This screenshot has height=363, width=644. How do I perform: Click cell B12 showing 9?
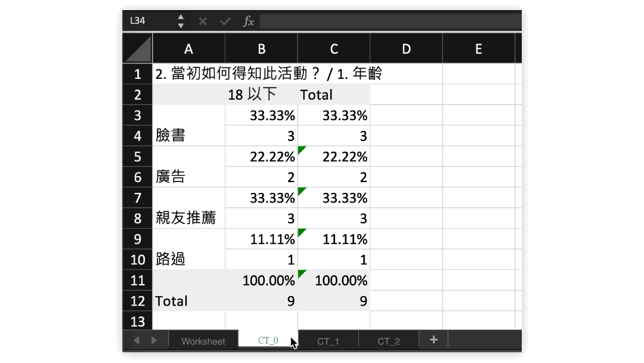pos(261,301)
